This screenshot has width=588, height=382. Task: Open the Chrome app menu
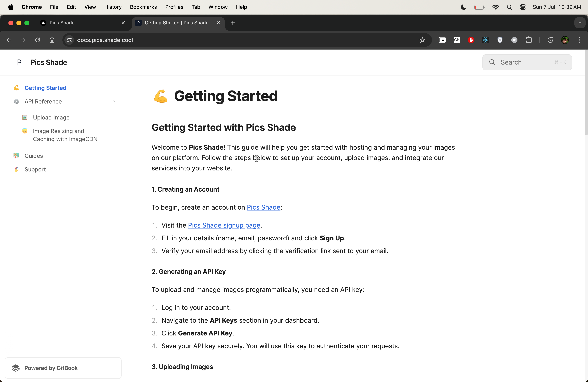pos(32,7)
